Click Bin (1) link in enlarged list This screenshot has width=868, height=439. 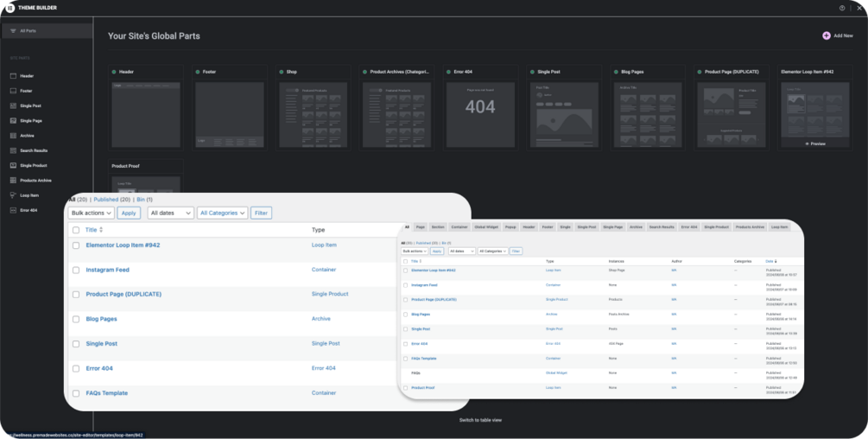point(144,200)
